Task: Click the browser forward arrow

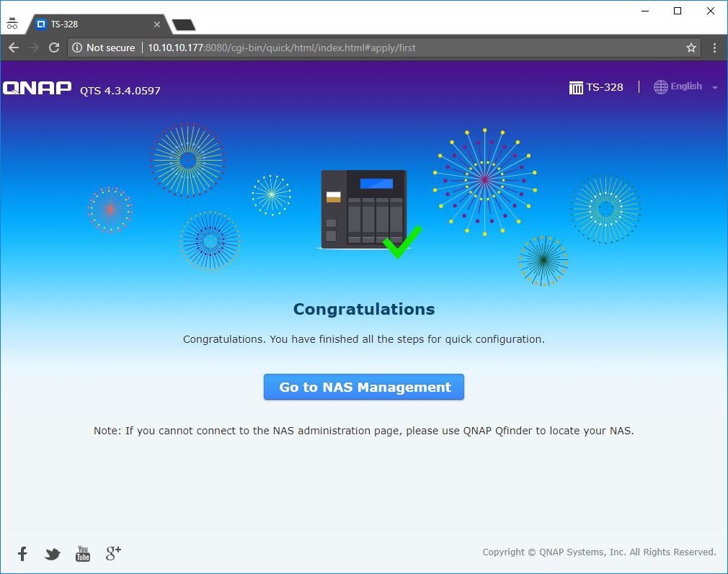Action: tap(34, 48)
